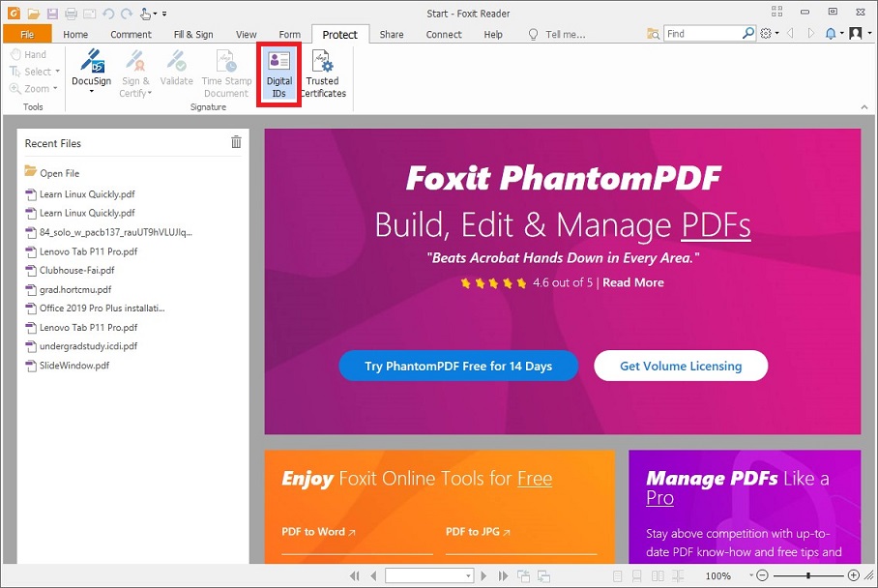Click the previous search result arrow
This screenshot has width=878, height=588.
pos(791,34)
